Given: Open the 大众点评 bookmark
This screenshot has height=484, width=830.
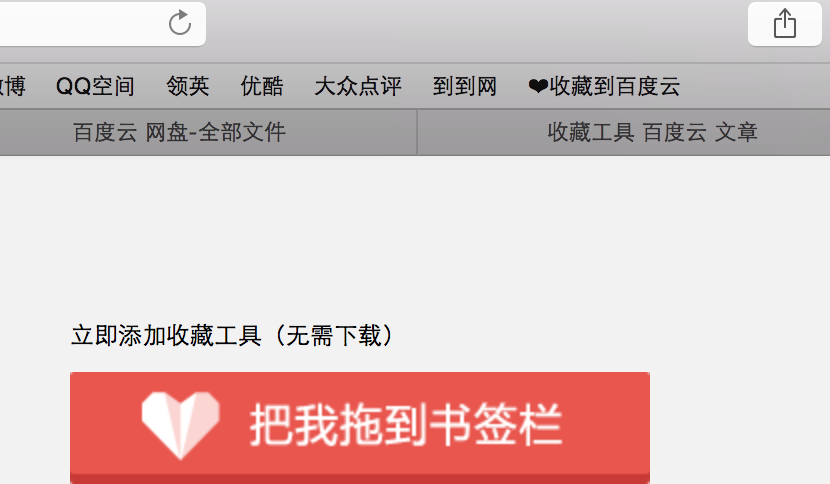Looking at the screenshot, I should [358, 86].
